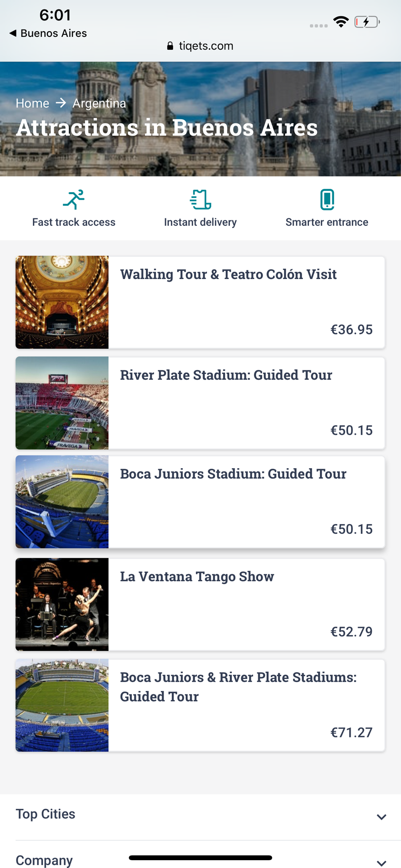Open Walking Tour & Teatro Colón Visit

click(x=228, y=274)
